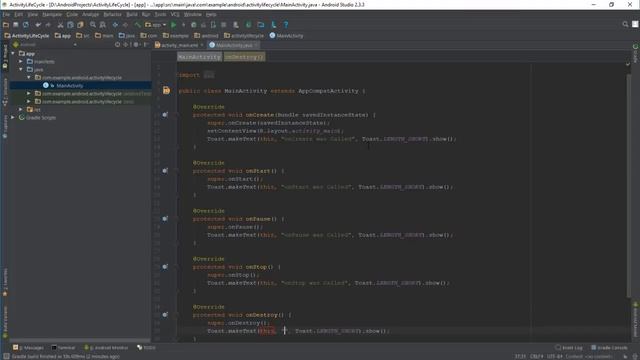The width and height of the screenshot is (640, 360).
Task: Open the File menu
Action: click(6, 14)
